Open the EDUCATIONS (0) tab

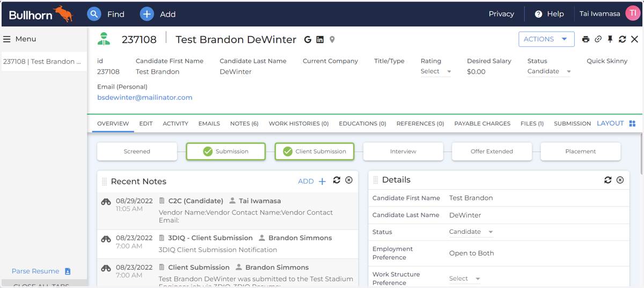(x=363, y=124)
